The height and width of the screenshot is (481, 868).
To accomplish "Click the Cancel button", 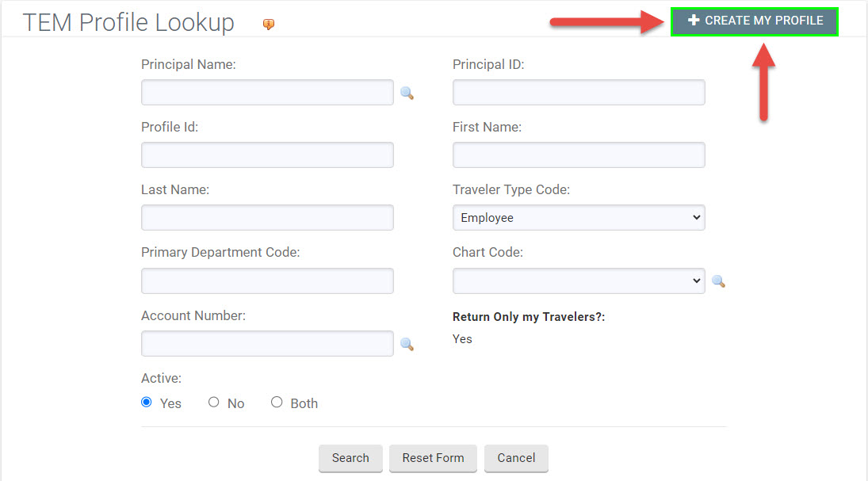I will 516,458.
